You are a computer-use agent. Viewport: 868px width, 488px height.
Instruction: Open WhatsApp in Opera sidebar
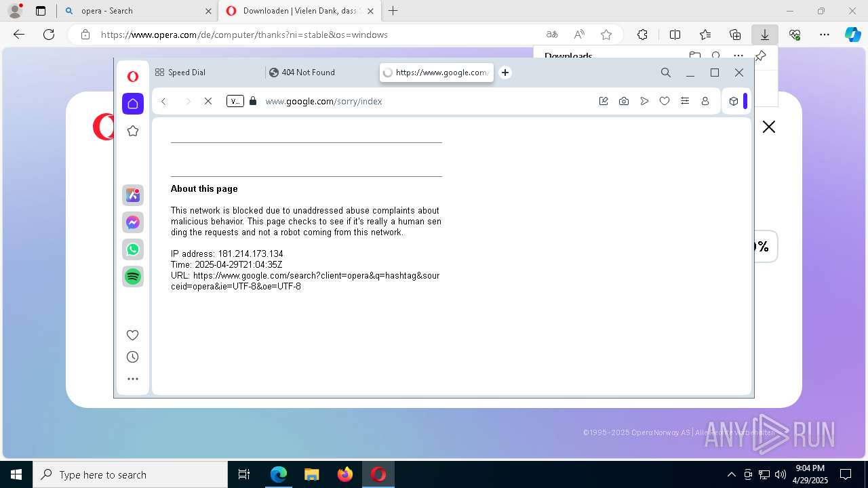pos(133,249)
